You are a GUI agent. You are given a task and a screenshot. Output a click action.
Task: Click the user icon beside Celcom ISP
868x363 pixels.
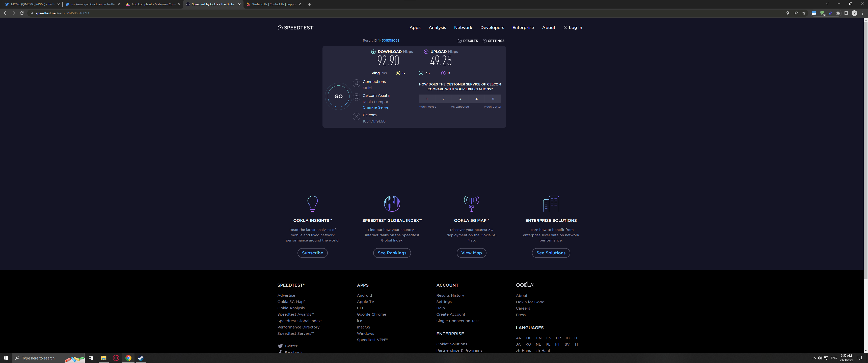pyautogui.click(x=356, y=116)
